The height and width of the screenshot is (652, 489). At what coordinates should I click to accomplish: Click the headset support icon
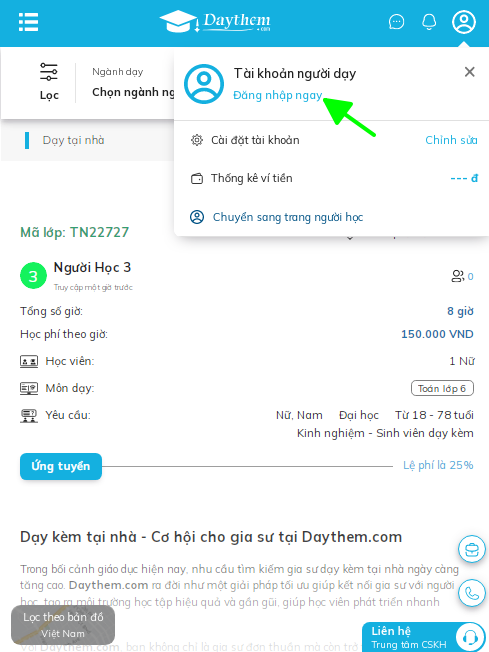pyautogui.click(x=470, y=637)
